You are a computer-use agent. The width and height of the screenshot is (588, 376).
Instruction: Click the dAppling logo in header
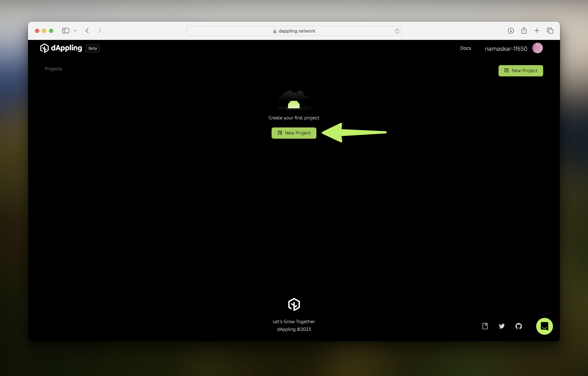pyautogui.click(x=61, y=48)
